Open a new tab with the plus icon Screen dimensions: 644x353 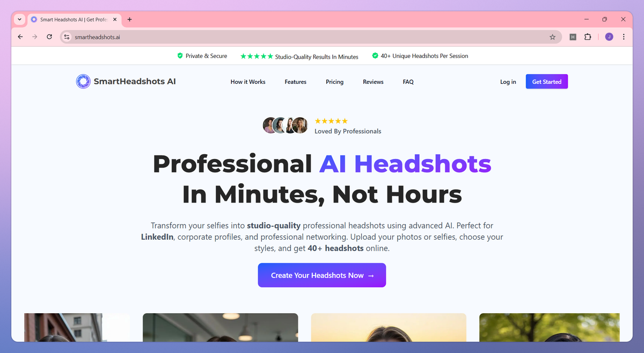129,19
